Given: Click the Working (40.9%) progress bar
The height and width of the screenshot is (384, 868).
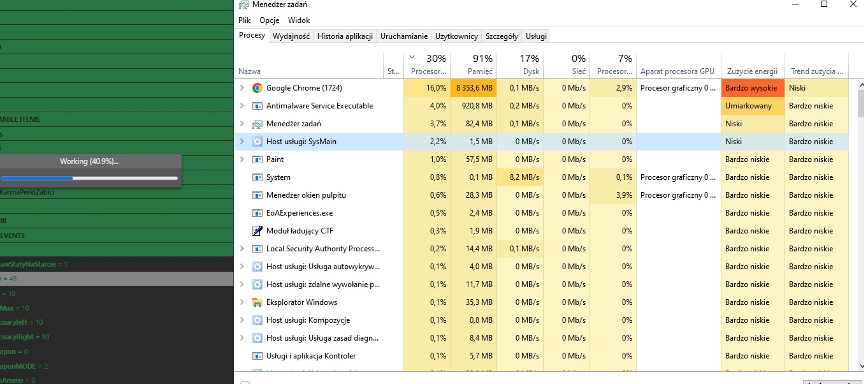Looking at the screenshot, I should [x=89, y=178].
